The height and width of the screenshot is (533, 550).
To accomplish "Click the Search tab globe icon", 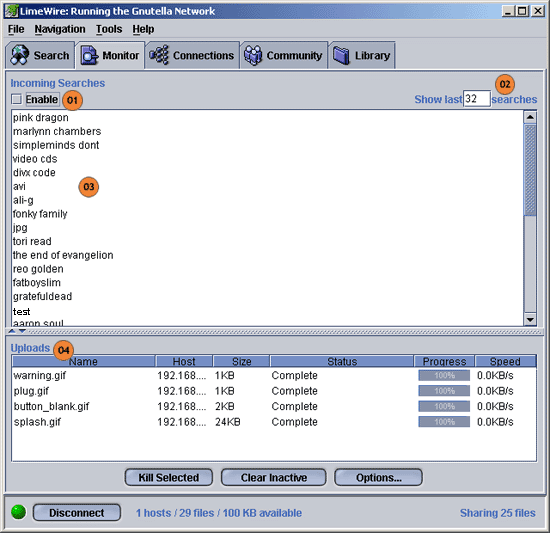I will coord(19,55).
